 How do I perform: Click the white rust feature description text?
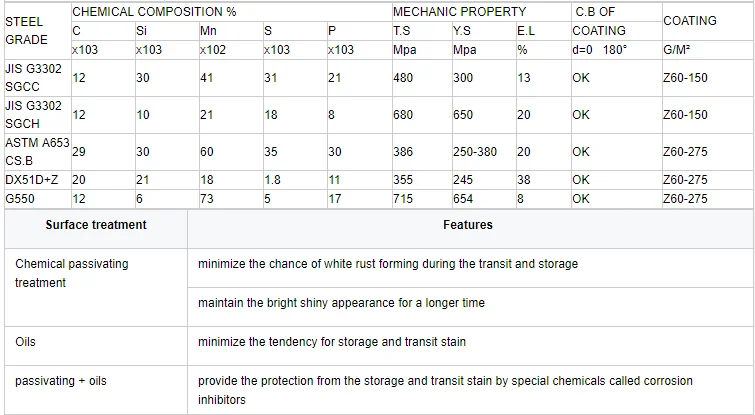[388, 264]
